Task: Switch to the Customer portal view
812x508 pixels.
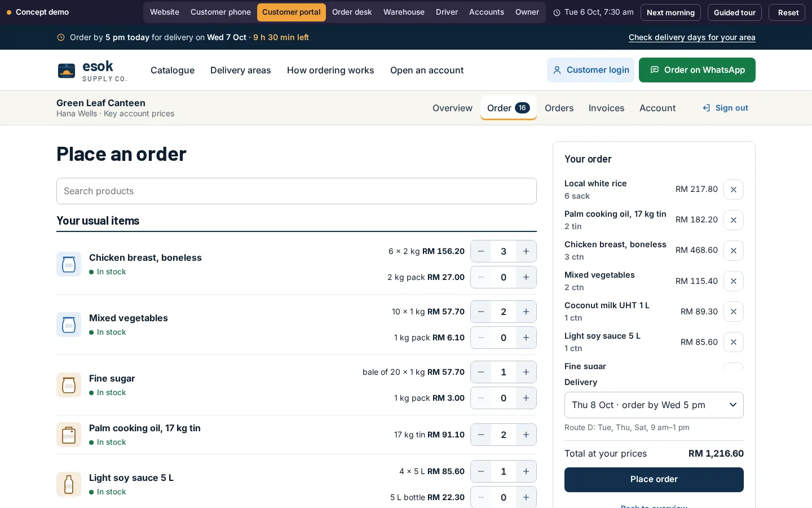Action: (292, 12)
